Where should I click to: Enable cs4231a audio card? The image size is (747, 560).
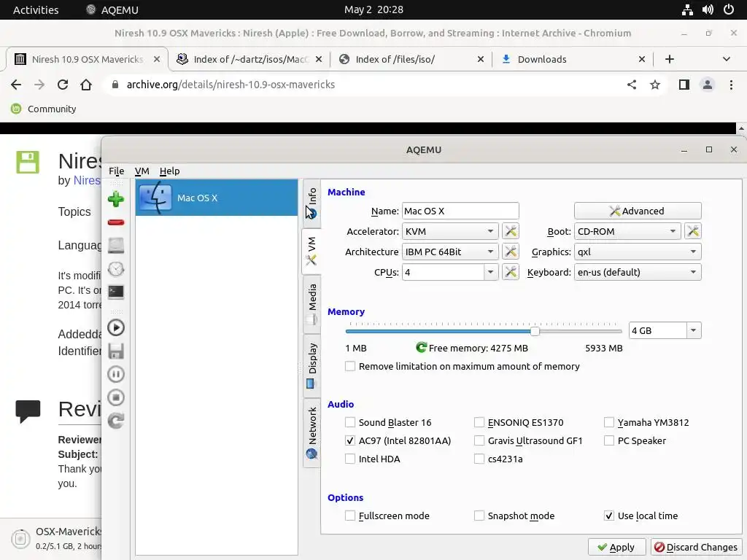tap(479, 459)
